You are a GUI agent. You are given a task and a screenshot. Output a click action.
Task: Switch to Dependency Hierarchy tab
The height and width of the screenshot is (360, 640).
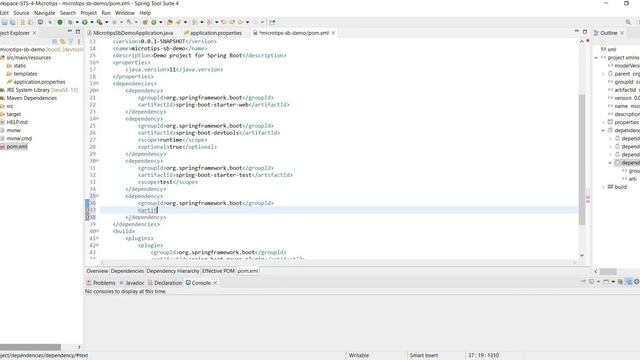click(x=173, y=271)
